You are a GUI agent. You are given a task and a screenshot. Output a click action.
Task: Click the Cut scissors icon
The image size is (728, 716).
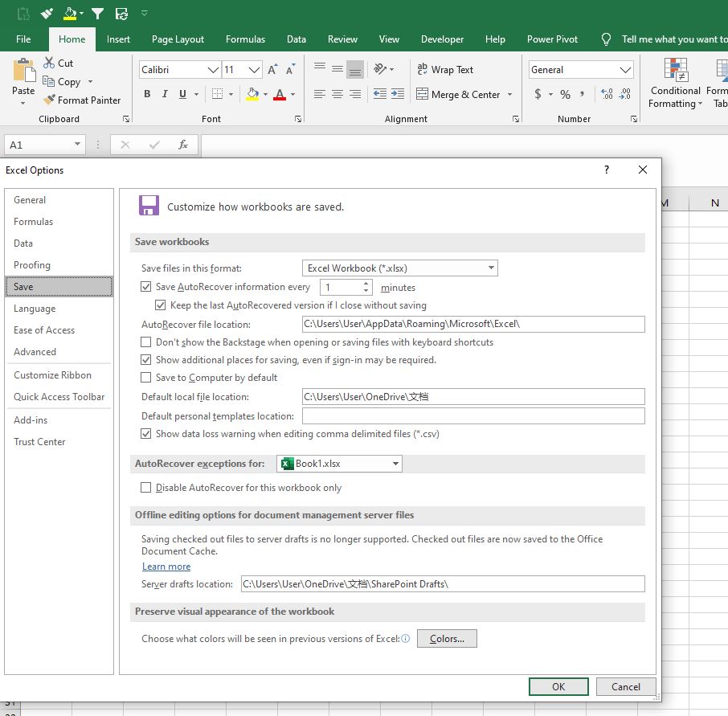pos(48,63)
